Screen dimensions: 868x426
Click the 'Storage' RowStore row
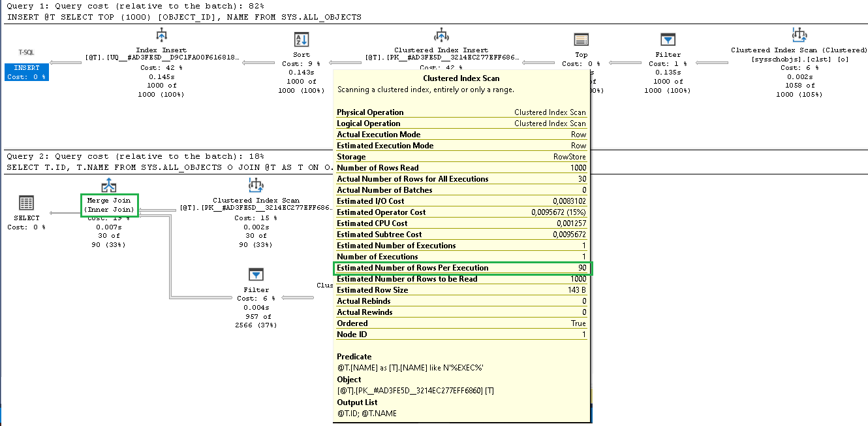461,157
